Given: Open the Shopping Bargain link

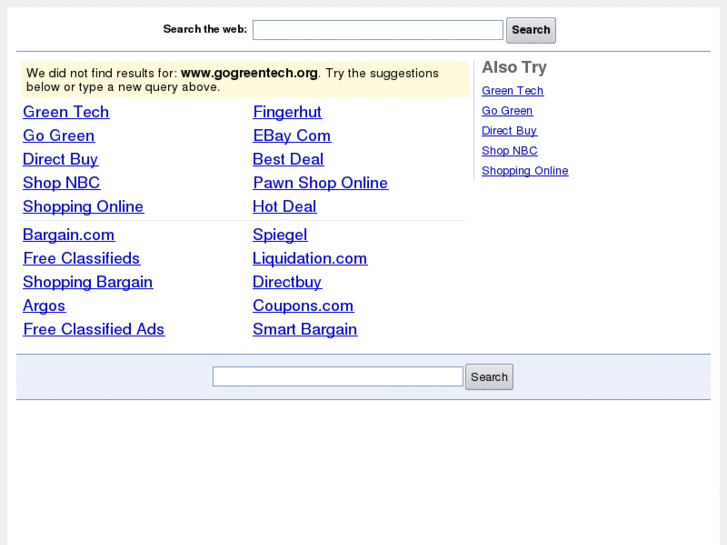Looking at the screenshot, I should [x=88, y=282].
